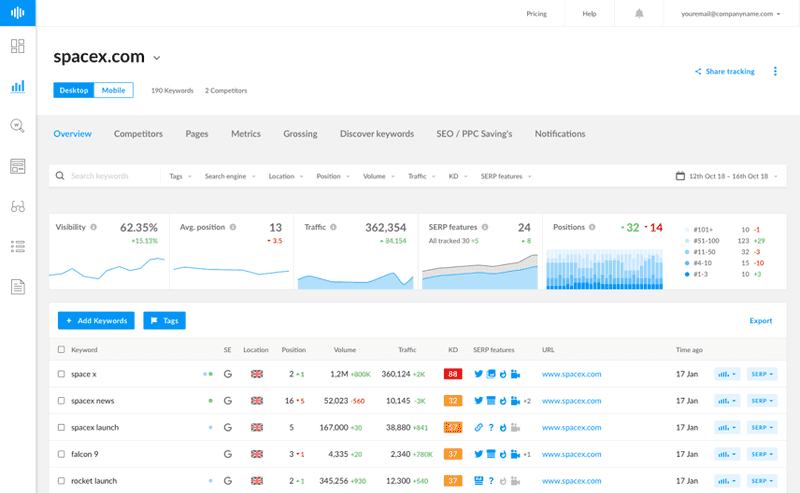The height and width of the screenshot is (493, 800).
Task: Open the document report sidebar icon
Action: [17, 287]
